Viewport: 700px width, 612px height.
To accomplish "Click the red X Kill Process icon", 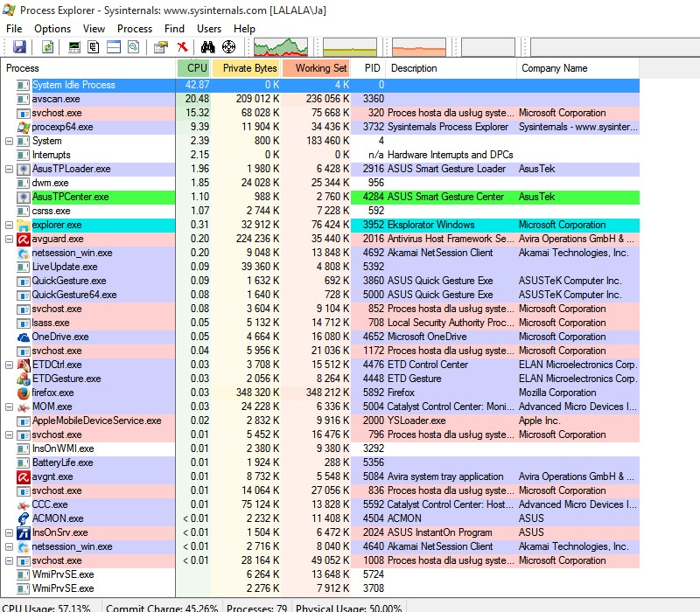I will (x=182, y=47).
